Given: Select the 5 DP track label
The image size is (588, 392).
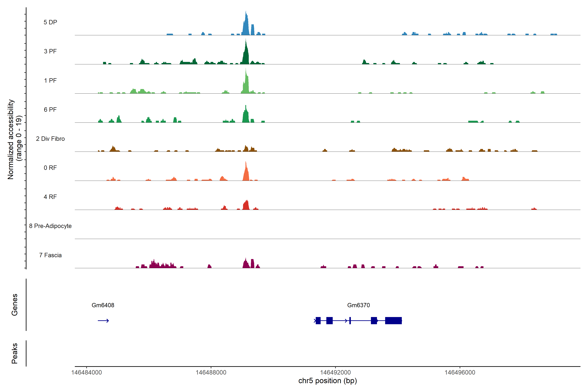Looking at the screenshot, I should (x=50, y=22).
